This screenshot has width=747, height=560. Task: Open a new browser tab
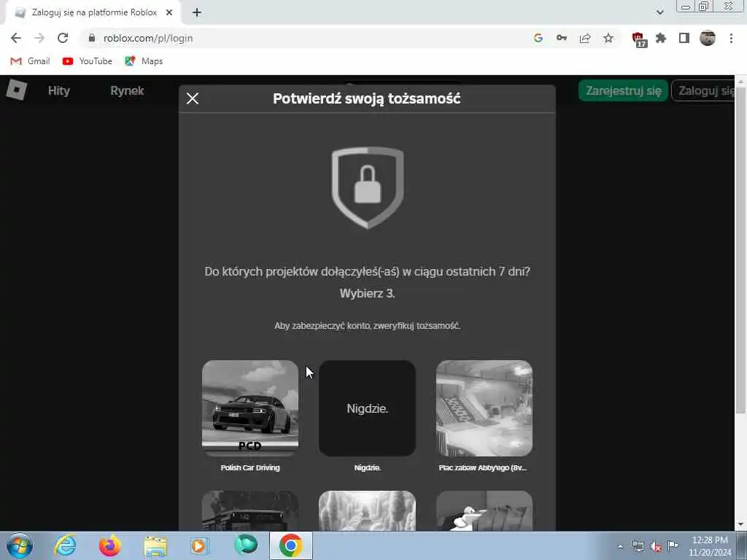pyautogui.click(x=197, y=13)
